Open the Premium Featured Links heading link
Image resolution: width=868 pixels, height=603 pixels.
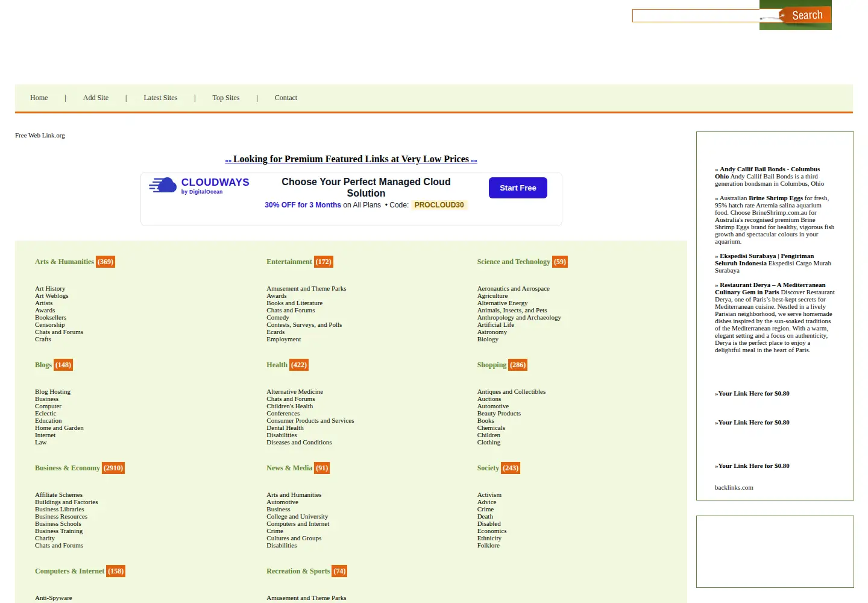351,159
